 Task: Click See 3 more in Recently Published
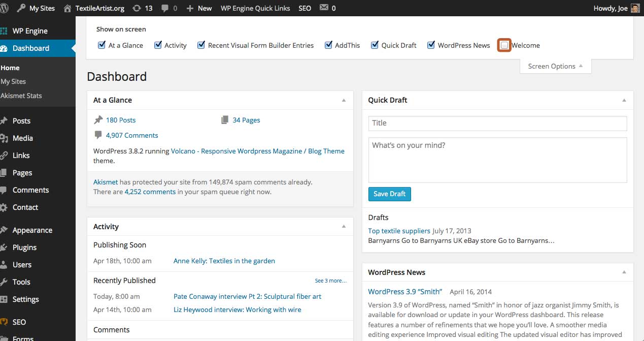[330, 281]
